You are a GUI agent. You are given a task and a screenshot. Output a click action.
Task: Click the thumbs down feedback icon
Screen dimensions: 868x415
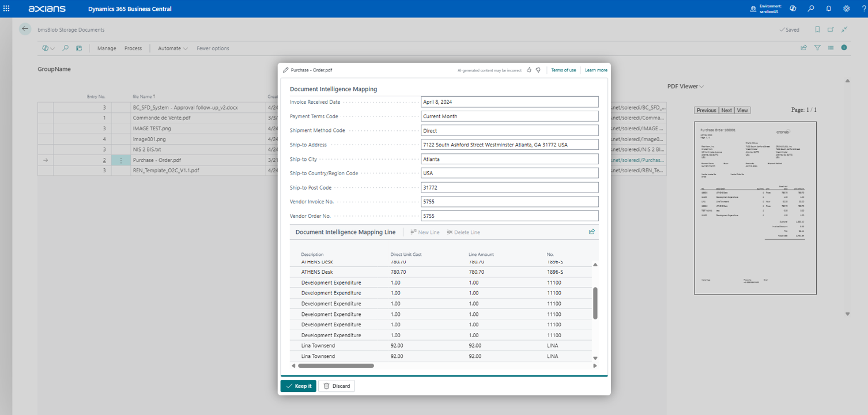pyautogui.click(x=538, y=70)
